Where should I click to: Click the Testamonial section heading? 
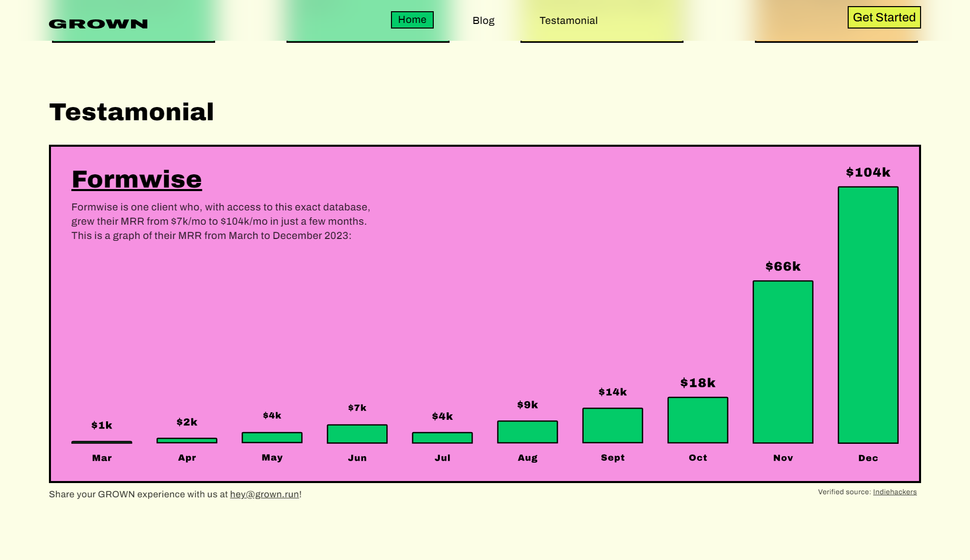pyautogui.click(x=132, y=112)
